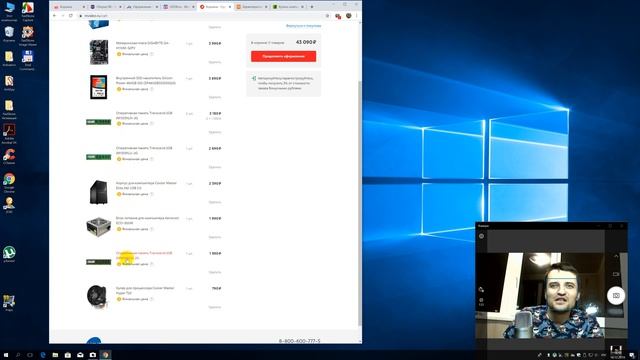Take a photo in the Camera app
Image resolution: width=640 pixels, height=360 pixels.
click(x=616, y=295)
